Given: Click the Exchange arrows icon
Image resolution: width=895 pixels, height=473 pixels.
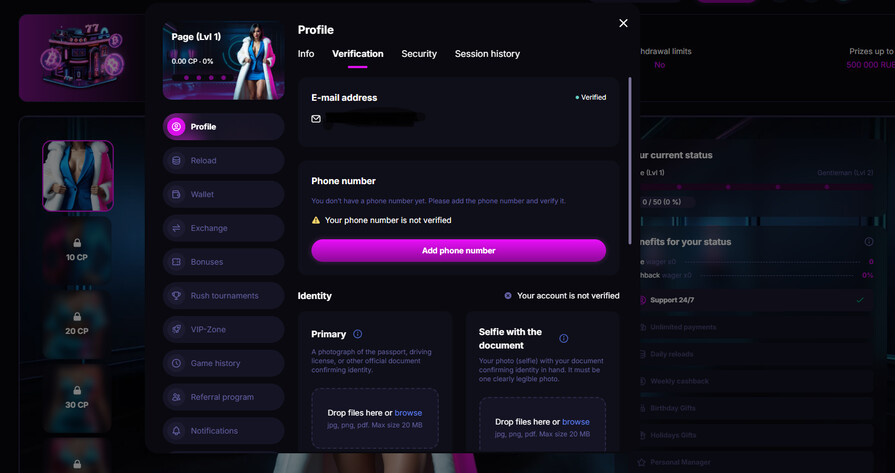Looking at the screenshot, I should click(177, 228).
